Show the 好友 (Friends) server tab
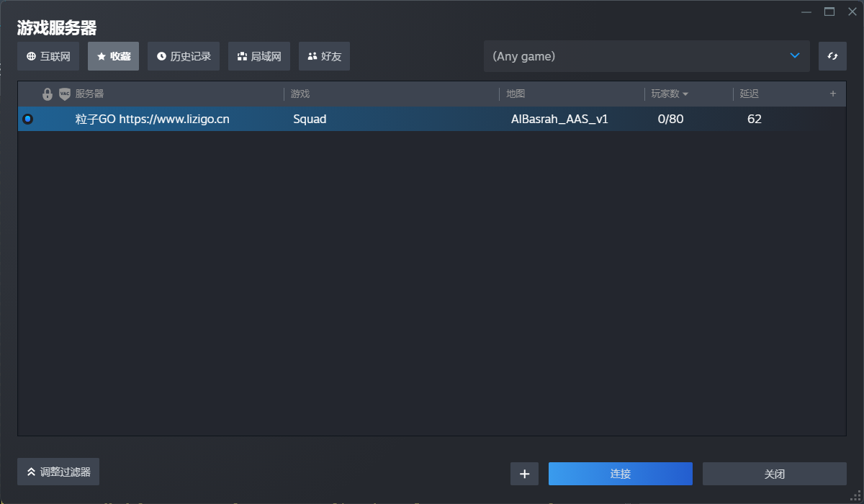This screenshot has height=504, width=864. [324, 56]
